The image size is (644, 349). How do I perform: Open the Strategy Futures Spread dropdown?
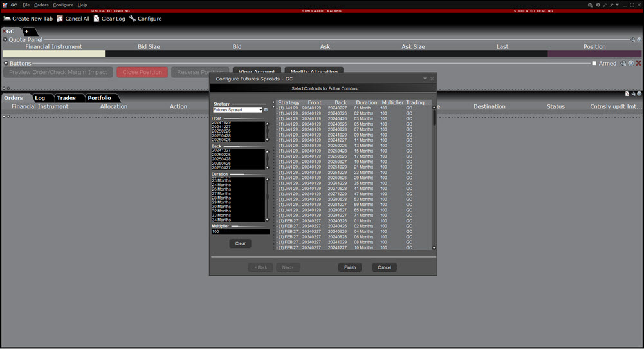tap(237, 109)
